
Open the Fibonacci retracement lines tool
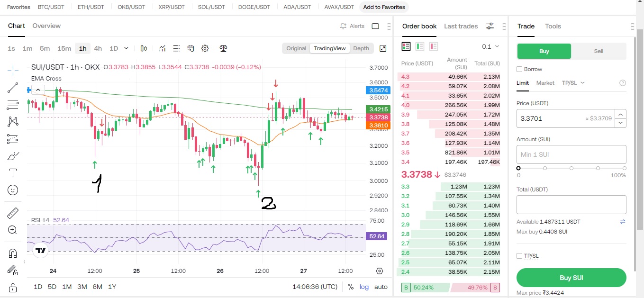pos(13,105)
